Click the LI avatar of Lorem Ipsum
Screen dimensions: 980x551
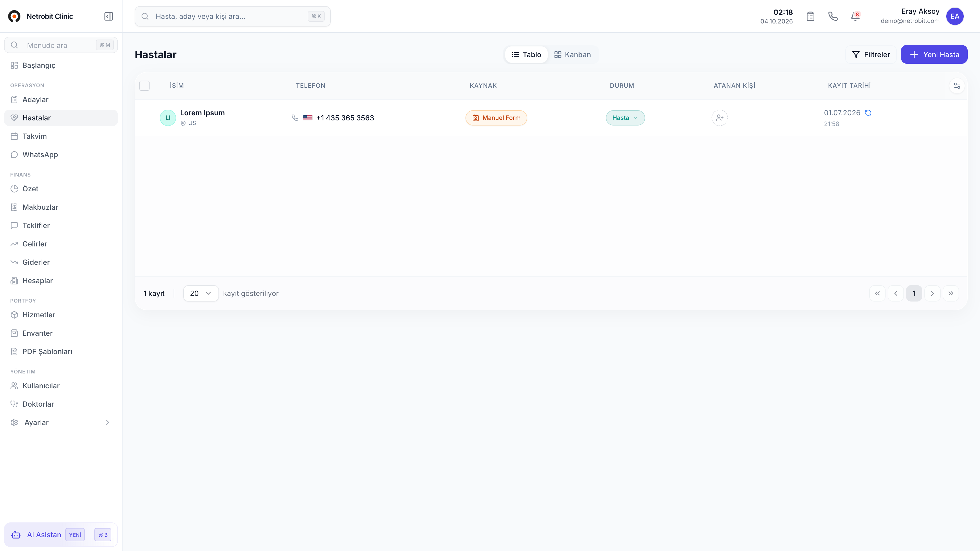[x=168, y=118]
